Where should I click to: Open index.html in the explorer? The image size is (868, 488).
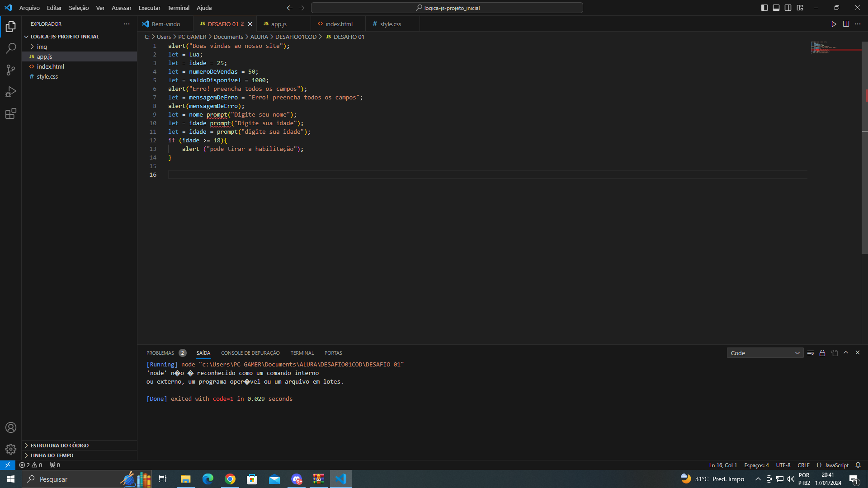(x=79, y=66)
